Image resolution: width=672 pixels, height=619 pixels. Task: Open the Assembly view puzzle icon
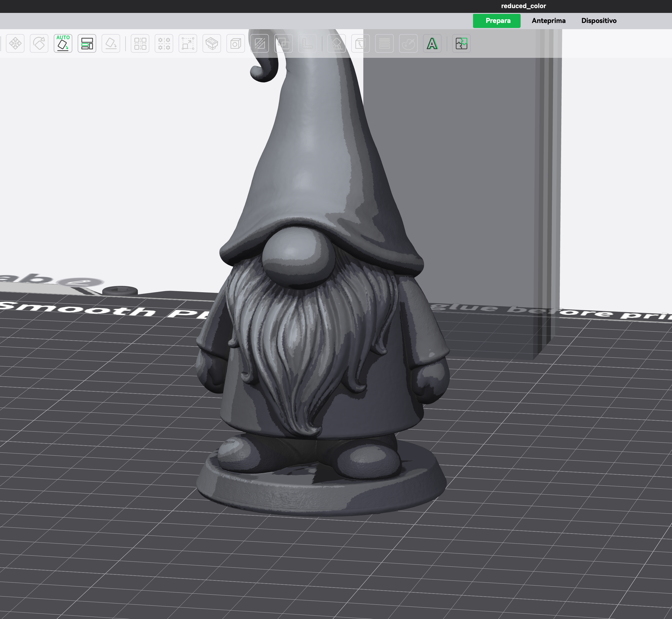(x=462, y=43)
